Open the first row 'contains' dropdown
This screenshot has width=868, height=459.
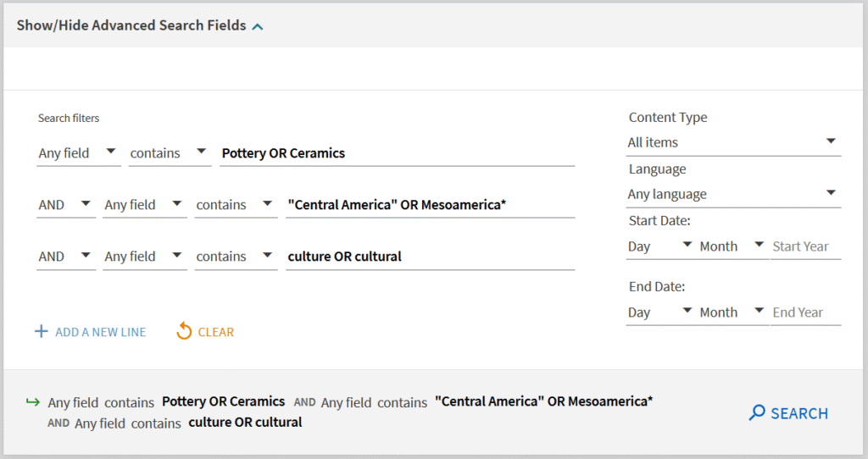[169, 153]
